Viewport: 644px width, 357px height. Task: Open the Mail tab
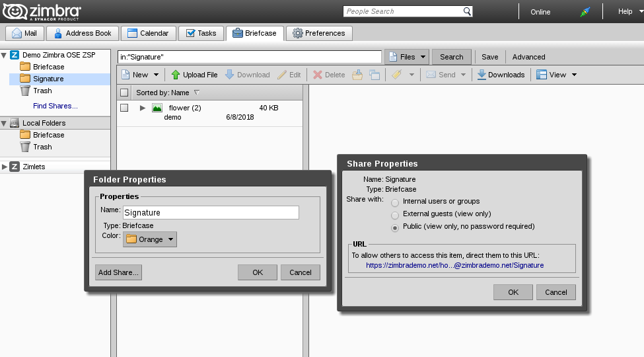(x=24, y=33)
